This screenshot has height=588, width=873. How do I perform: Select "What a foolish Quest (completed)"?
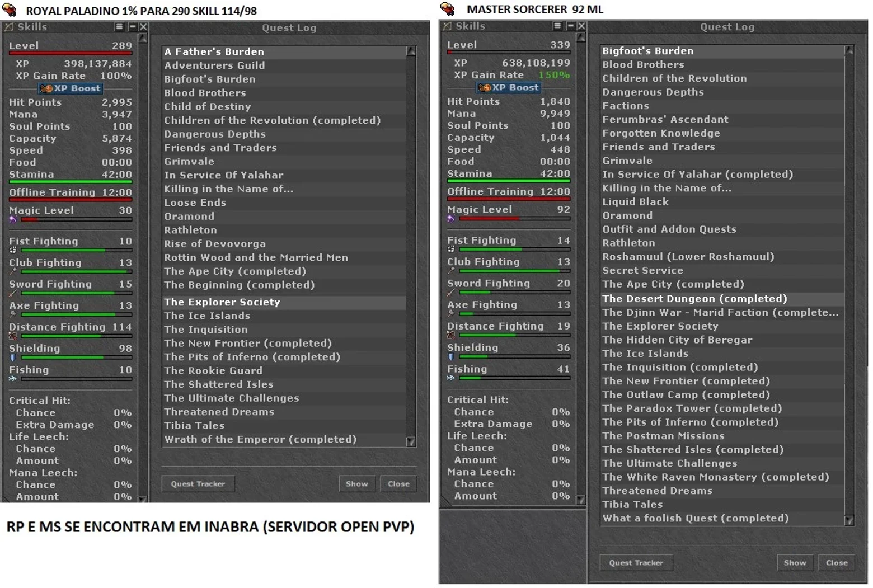click(722, 518)
